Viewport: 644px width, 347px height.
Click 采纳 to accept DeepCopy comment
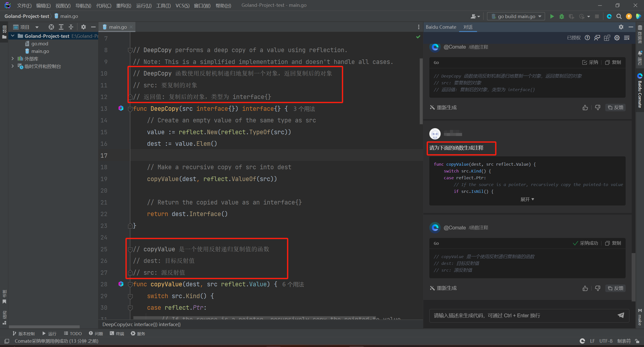pyautogui.click(x=590, y=62)
